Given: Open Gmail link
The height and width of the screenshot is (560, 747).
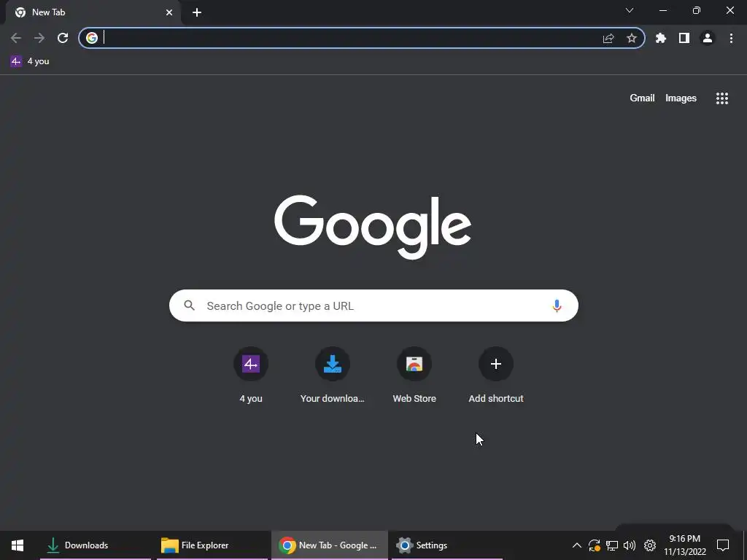Looking at the screenshot, I should [642, 98].
